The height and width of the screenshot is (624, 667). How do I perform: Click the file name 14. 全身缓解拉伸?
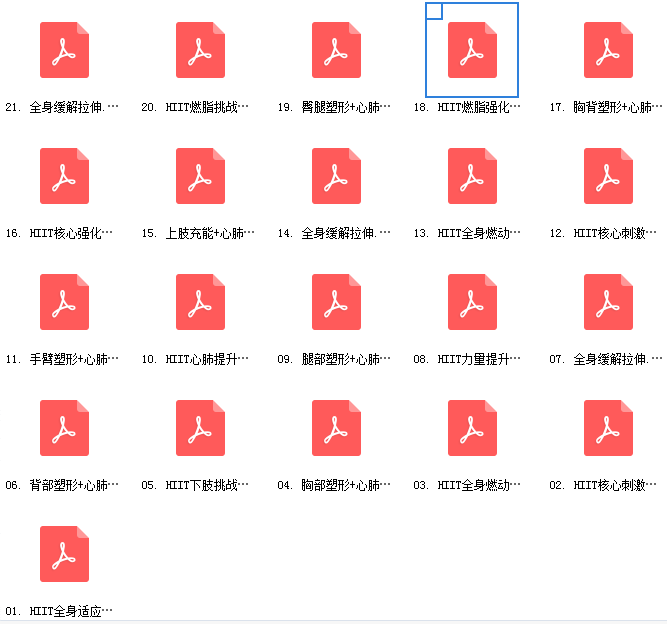[334, 233]
